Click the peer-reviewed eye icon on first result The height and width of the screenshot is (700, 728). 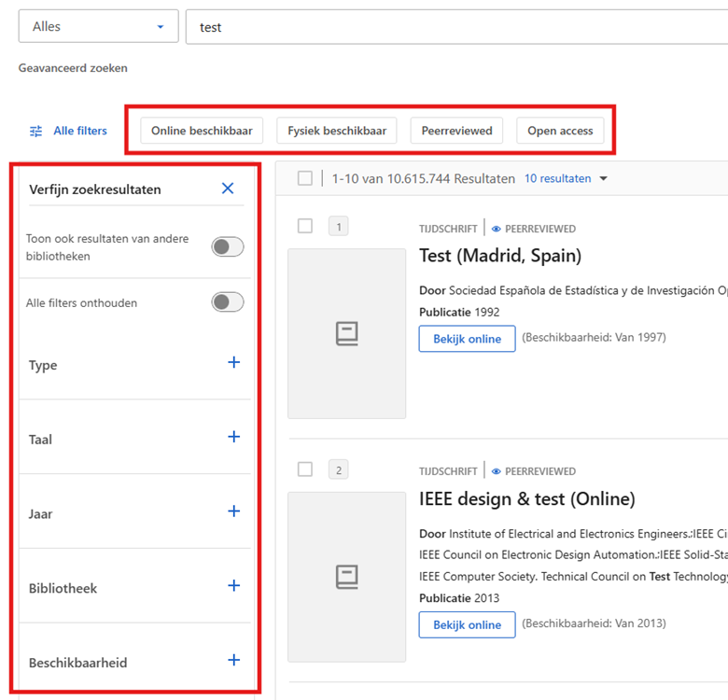pos(497,229)
